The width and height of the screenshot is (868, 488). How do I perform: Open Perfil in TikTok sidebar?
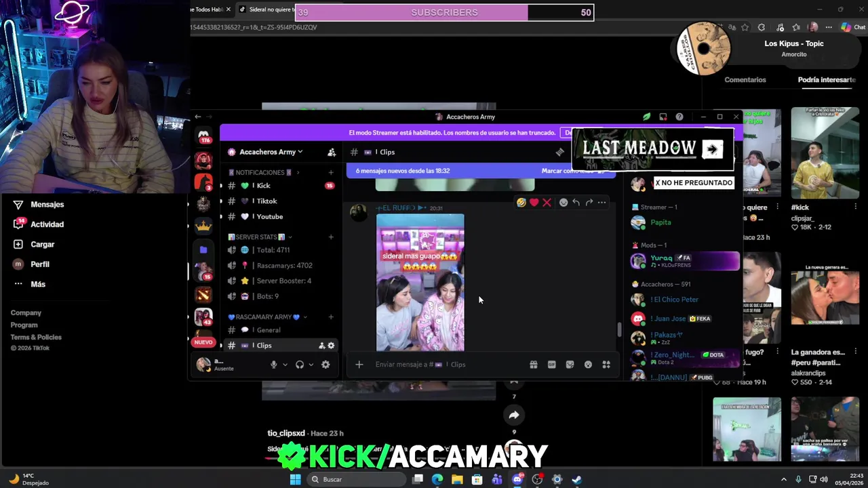click(x=31, y=264)
